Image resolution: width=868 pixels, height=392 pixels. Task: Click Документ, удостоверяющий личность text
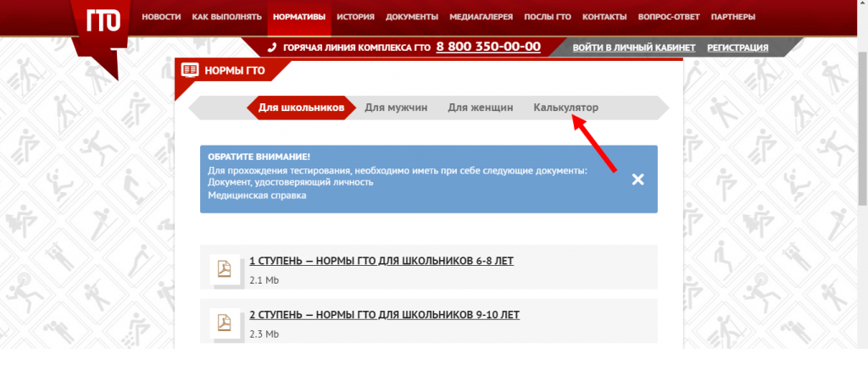point(290,182)
